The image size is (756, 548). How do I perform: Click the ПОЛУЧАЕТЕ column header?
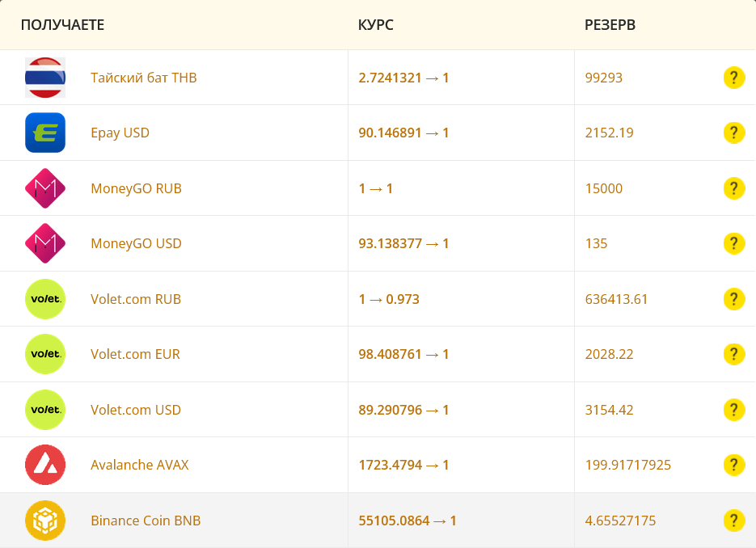click(x=63, y=24)
